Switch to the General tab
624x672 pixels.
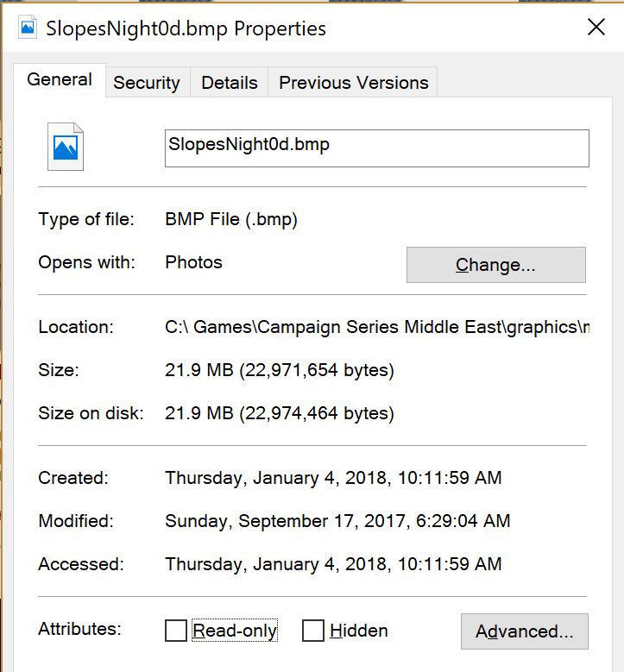click(60, 80)
